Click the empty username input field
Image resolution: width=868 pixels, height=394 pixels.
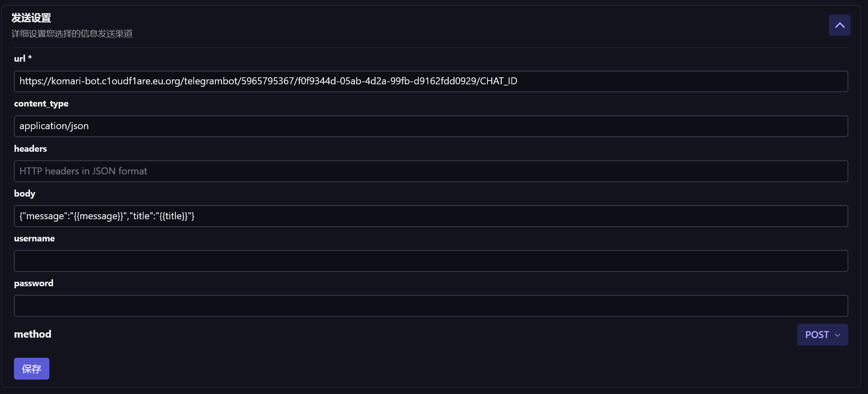[431, 261]
